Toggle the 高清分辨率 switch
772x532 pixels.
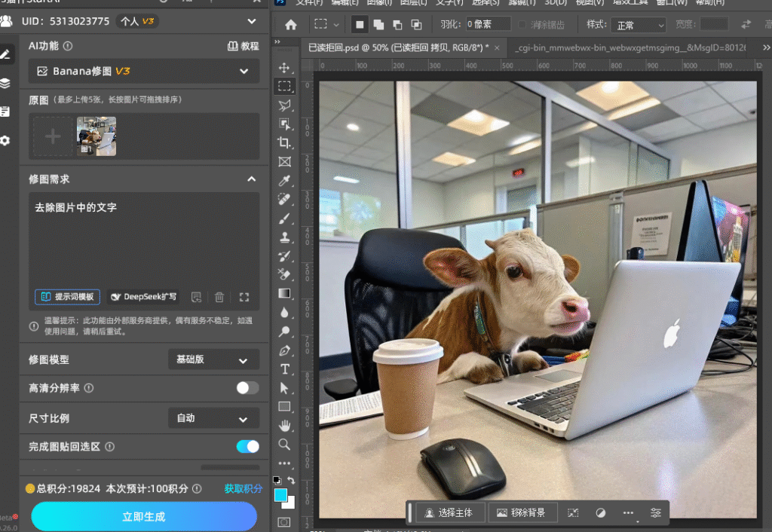coord(247,388)
